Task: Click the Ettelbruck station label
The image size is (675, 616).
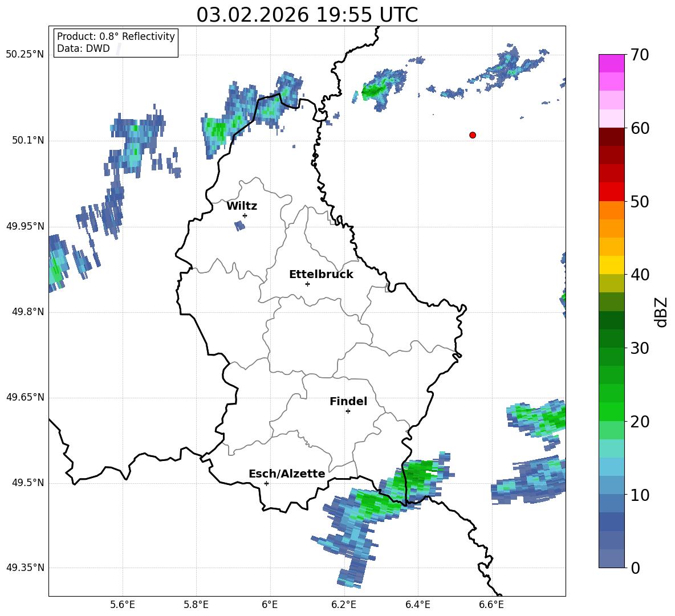Action: (x=321, y=275)
